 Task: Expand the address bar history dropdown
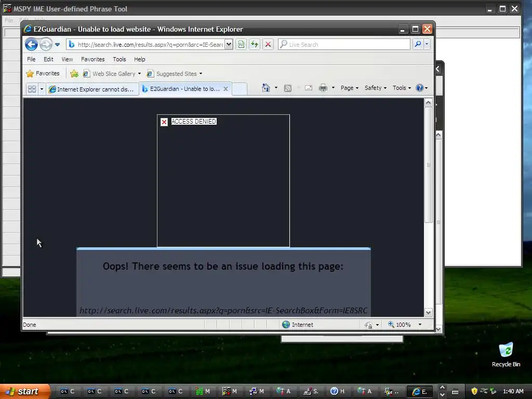click(229, 45)
